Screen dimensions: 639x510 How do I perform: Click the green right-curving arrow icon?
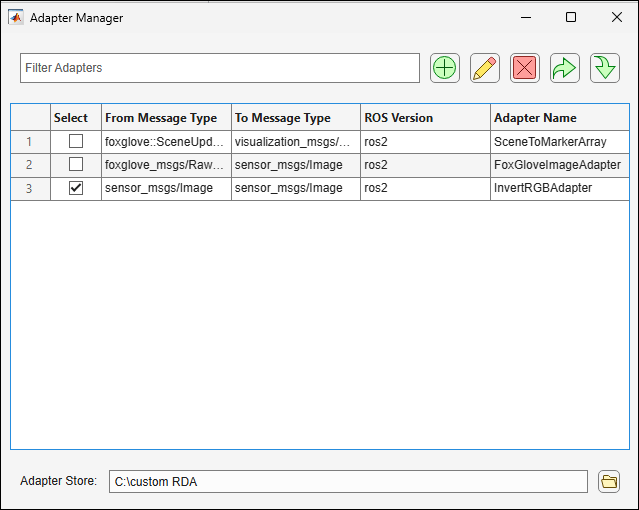point(564,68)
